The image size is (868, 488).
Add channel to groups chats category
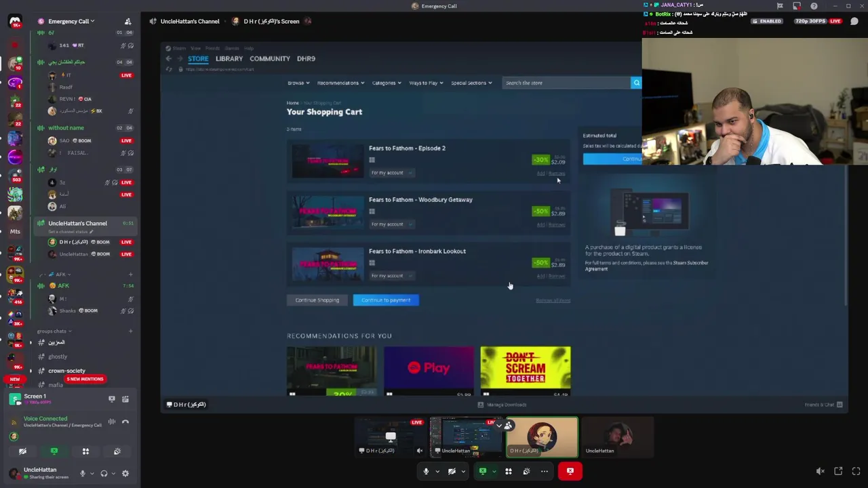[x=130, y=331]
